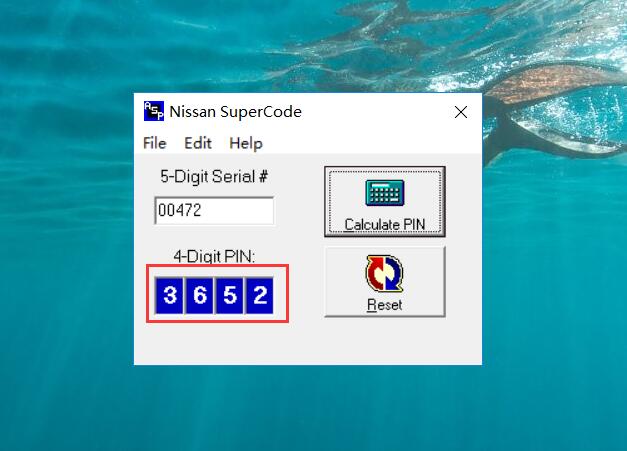627x451 pixels.
Task: Open the File menu
Action: [154, 143]
